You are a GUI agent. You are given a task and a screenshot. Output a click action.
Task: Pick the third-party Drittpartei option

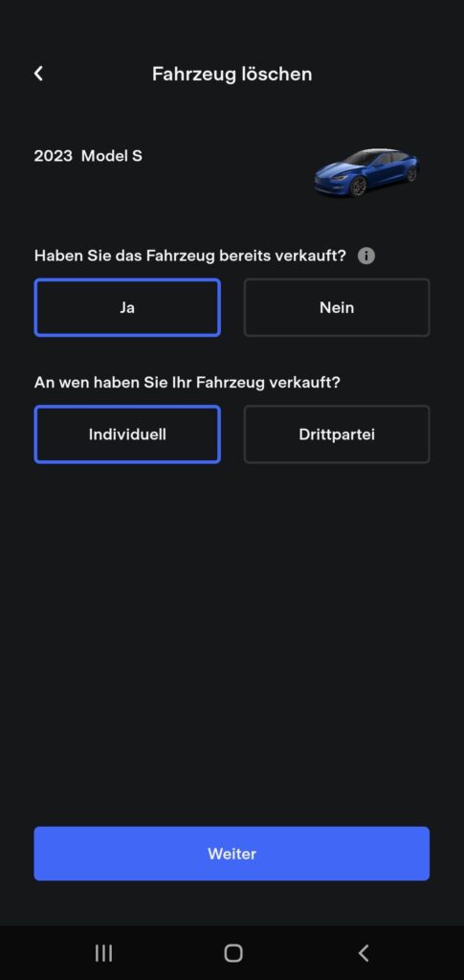(337, 434)
